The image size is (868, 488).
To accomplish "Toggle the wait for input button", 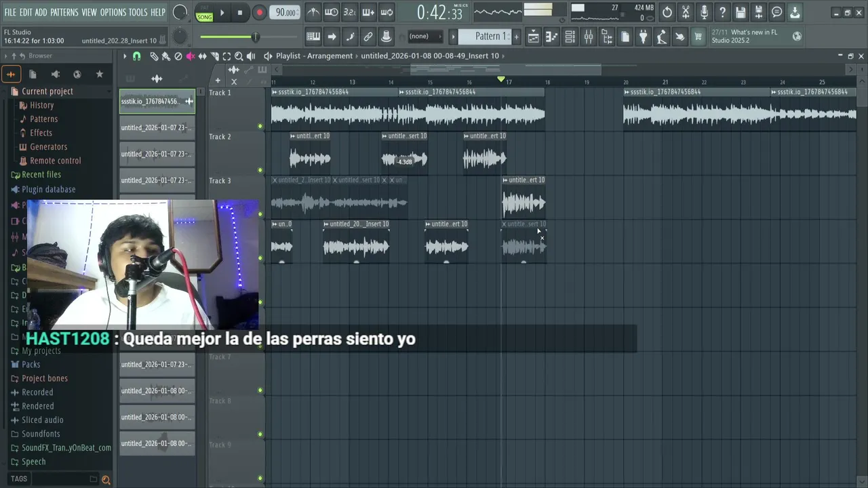I will [332, 12].
